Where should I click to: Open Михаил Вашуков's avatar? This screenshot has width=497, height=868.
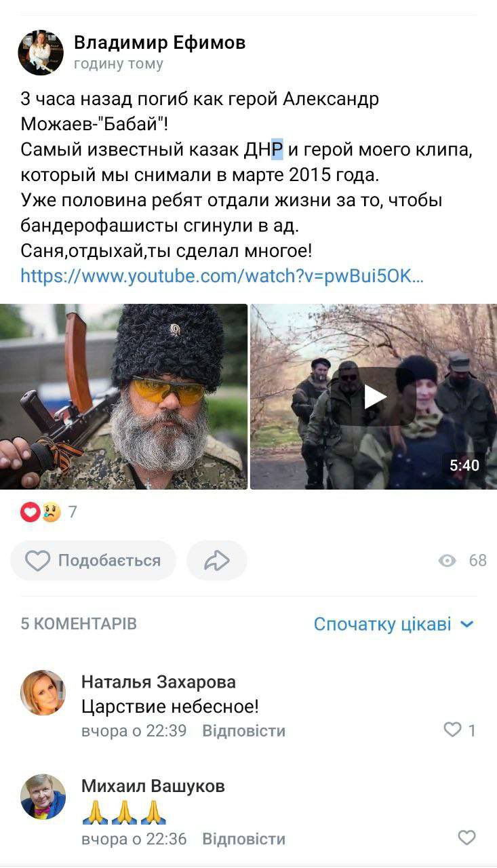click(x=43, y=797)
